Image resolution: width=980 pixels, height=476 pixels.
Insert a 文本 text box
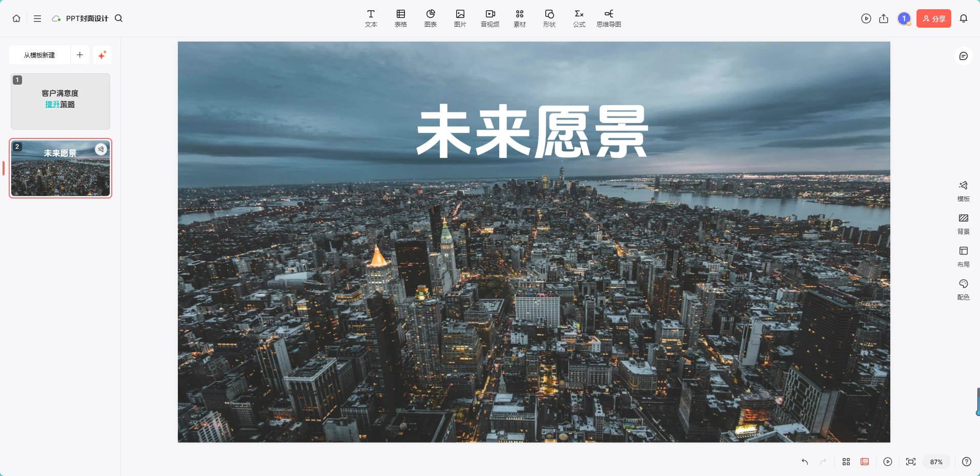(x=371, y=18)
